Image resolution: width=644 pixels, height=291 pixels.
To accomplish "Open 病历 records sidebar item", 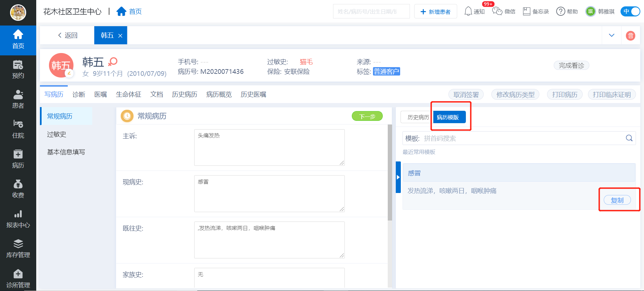I will coord(18,159).
